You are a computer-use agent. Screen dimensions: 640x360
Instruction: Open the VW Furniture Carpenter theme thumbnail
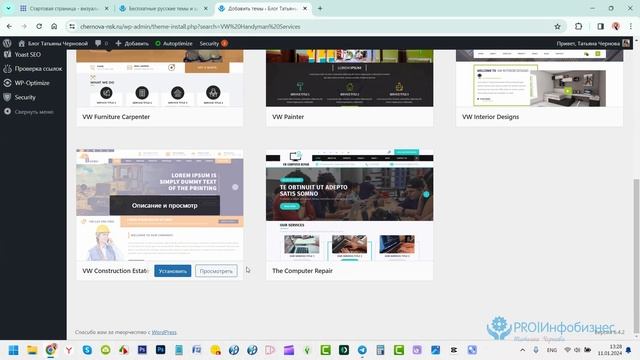pos(160,78)
